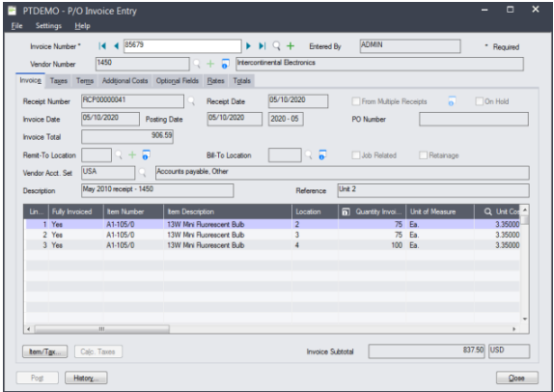Click the application icon in title bar
Screen dimensions: 554x392
click(13, 11)
